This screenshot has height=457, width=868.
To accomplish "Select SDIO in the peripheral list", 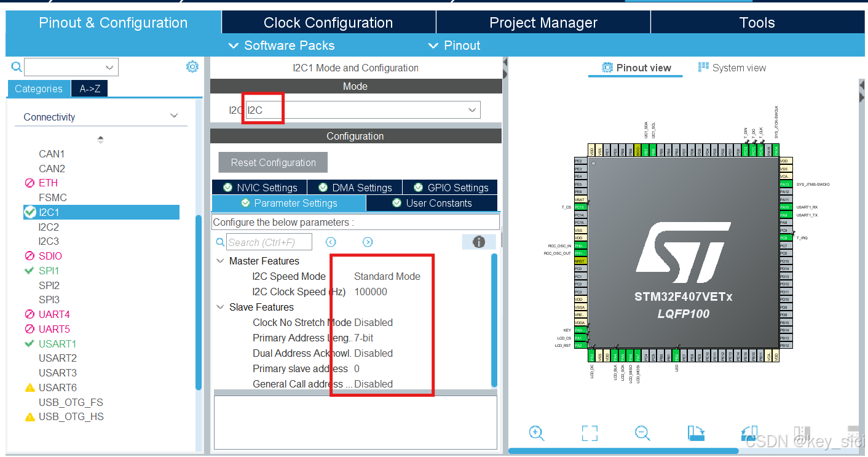I will (x=50, y=256).
